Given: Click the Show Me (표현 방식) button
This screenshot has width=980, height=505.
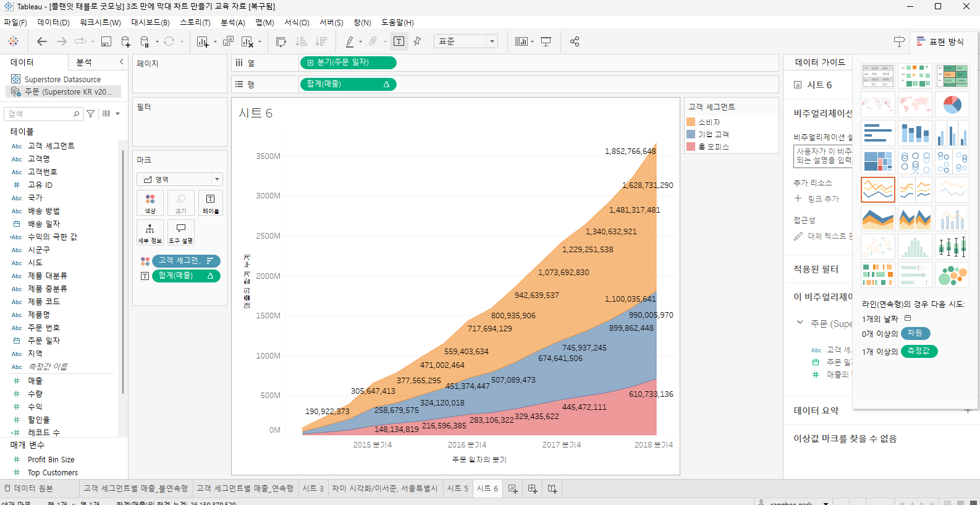Looking at the screenshot, I should coord(940,41).
